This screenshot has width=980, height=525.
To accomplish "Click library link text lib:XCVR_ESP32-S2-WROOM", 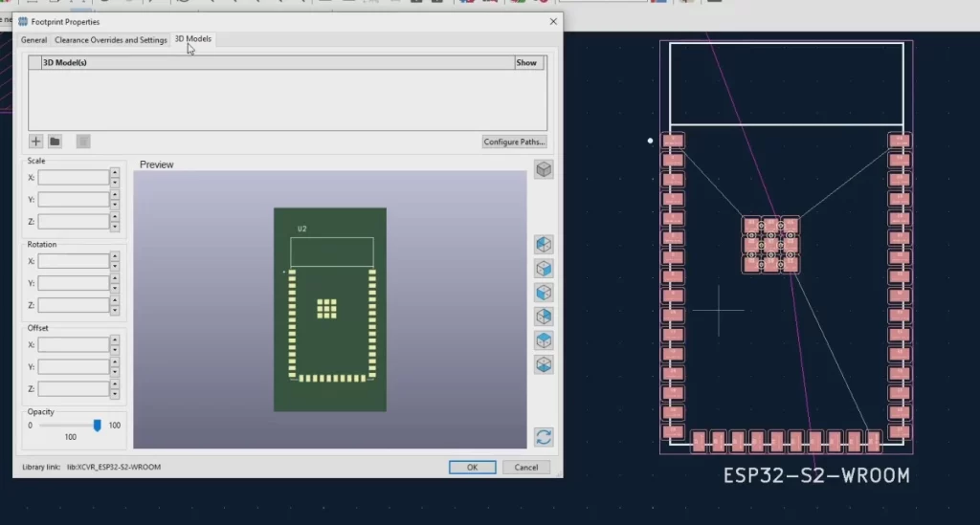I will pyautogui.click(x=114, y=467).
